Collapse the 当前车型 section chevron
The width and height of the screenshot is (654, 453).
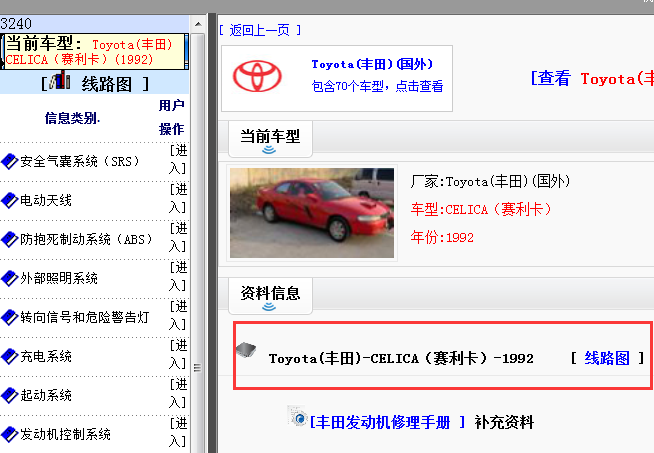tap(269, 150)
